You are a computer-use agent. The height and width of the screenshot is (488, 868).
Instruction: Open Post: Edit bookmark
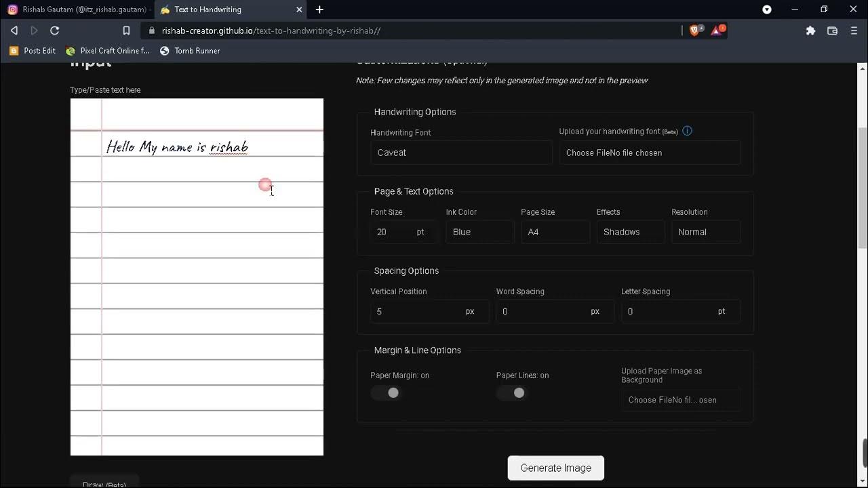pos(33,51)
